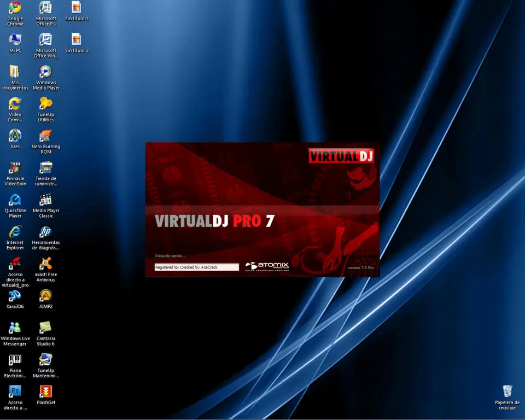Open the Microsoft Office Word shortcut
Image resolution: width=525 pixels, height=420 pixels.
click(45, 40)
